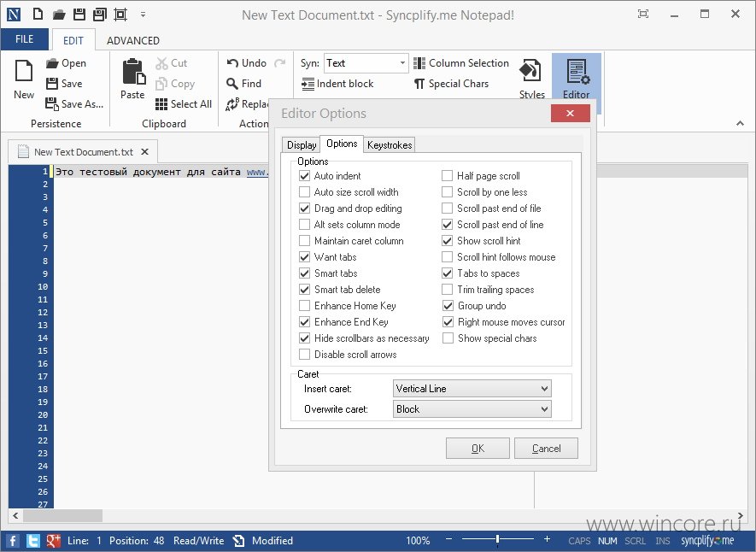Close the New Text Document.txt tab
Screen dimensions: 756x552
tap(144, 152)
